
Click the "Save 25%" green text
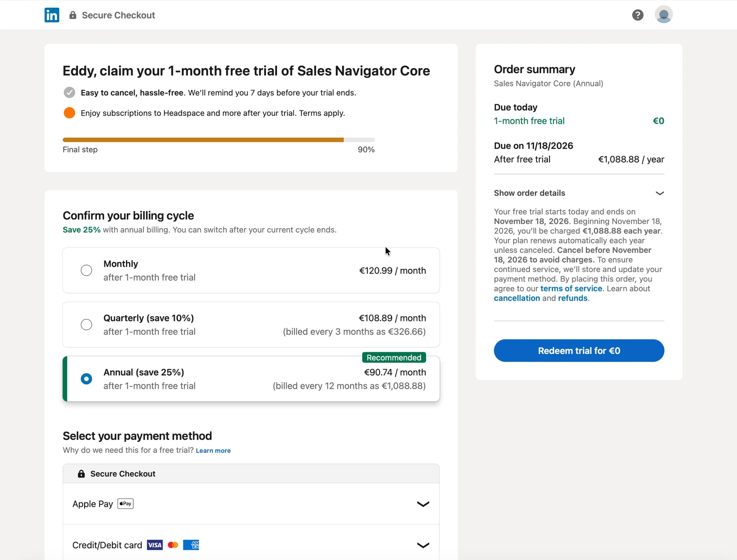[81, 230]
